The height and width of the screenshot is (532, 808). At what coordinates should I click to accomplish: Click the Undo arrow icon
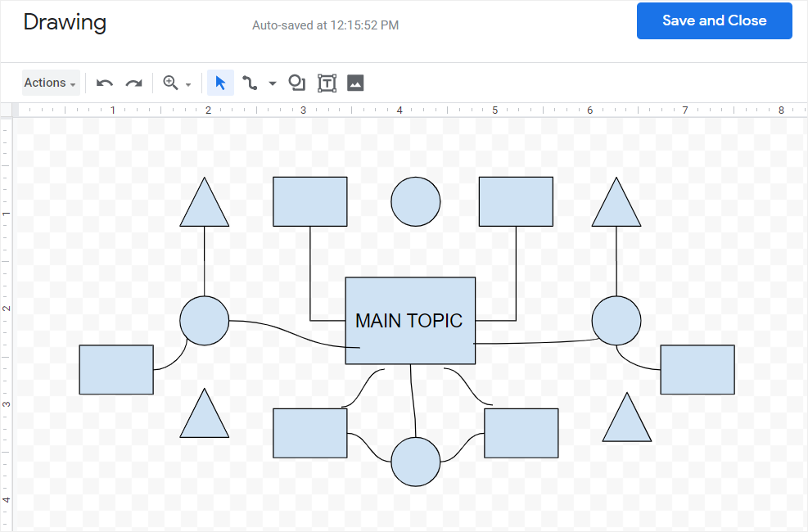(105, 83)
